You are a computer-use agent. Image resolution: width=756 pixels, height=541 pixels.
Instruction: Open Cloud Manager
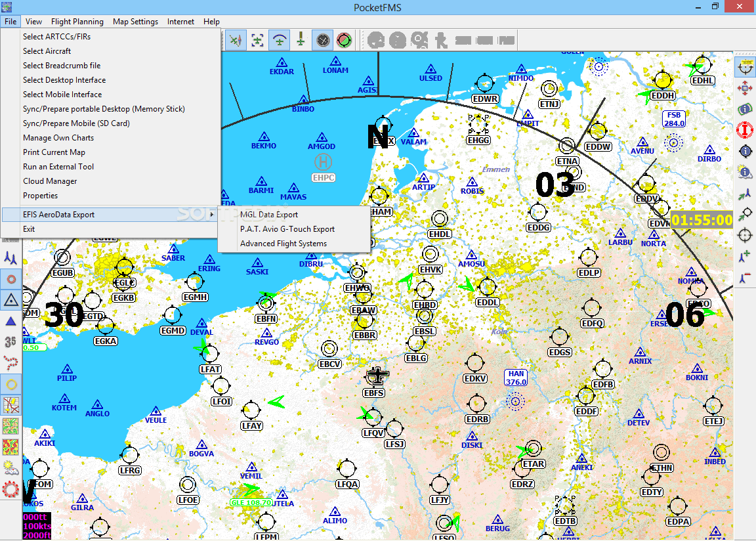(110, 181)
